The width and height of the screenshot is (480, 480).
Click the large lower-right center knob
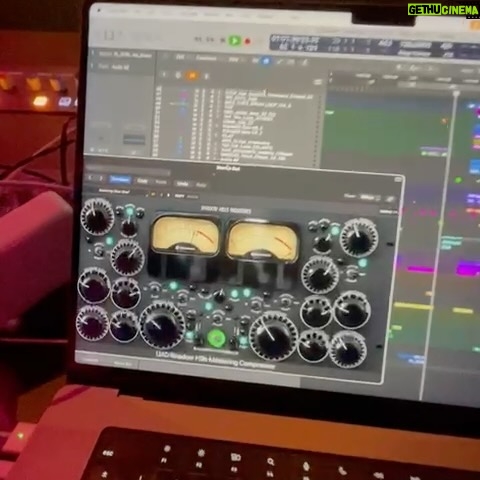tap(273, 336)
